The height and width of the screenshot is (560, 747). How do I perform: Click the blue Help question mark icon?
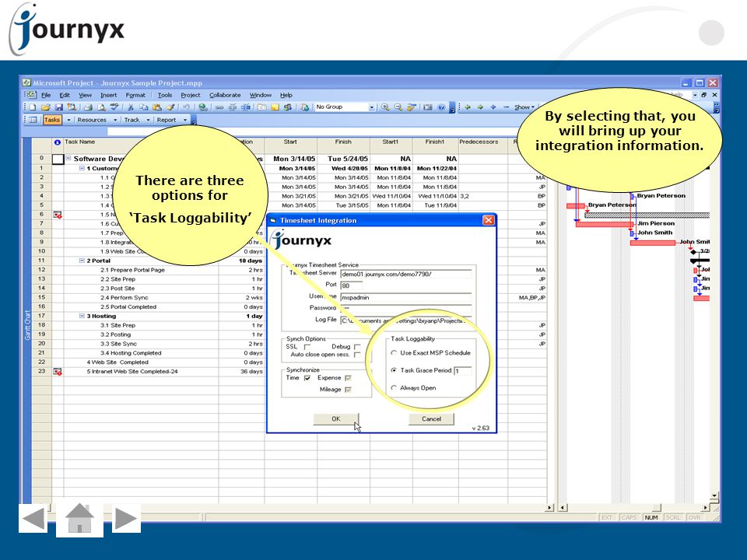click(441, 107)
